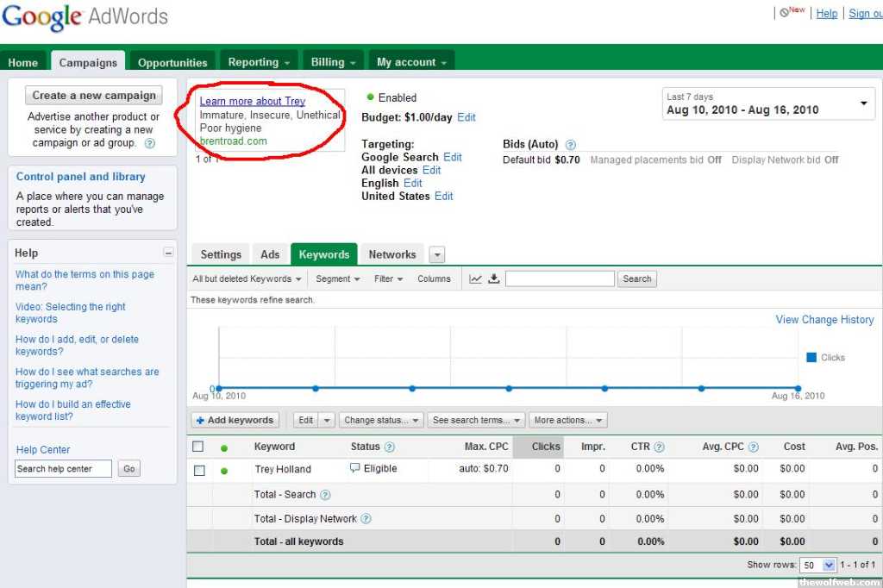Click the download report icon
This screenshot has width=883, height=588.
coord(493,278)
